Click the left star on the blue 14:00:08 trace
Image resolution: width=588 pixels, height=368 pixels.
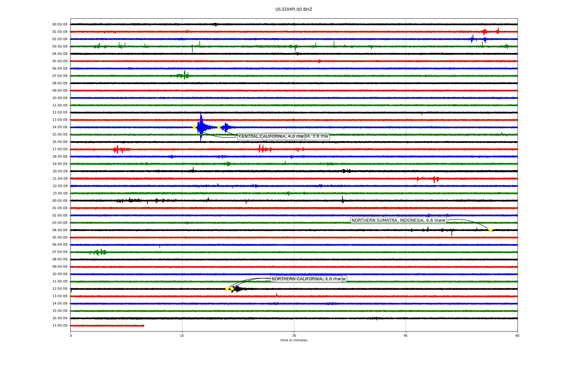coord(194,127)
